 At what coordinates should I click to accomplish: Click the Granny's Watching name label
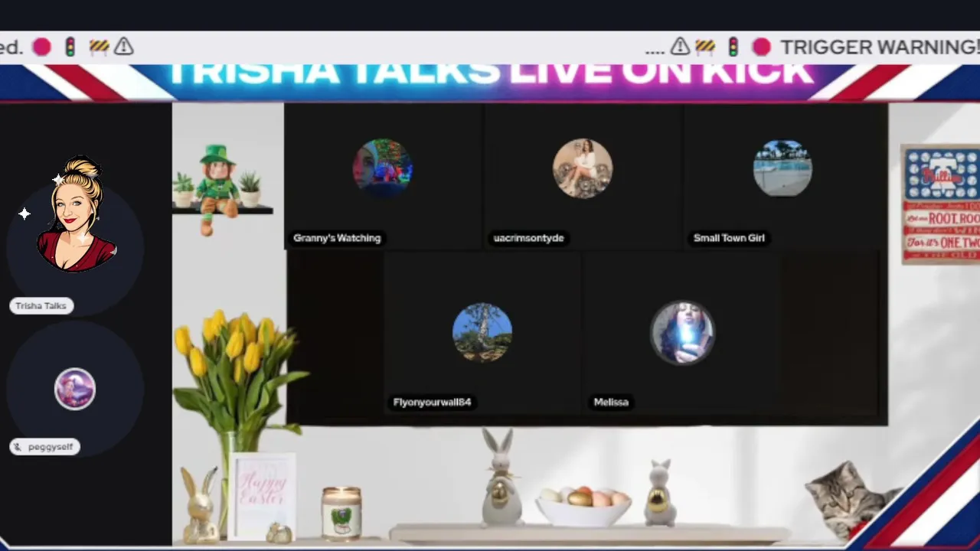[x=337, y=238]
